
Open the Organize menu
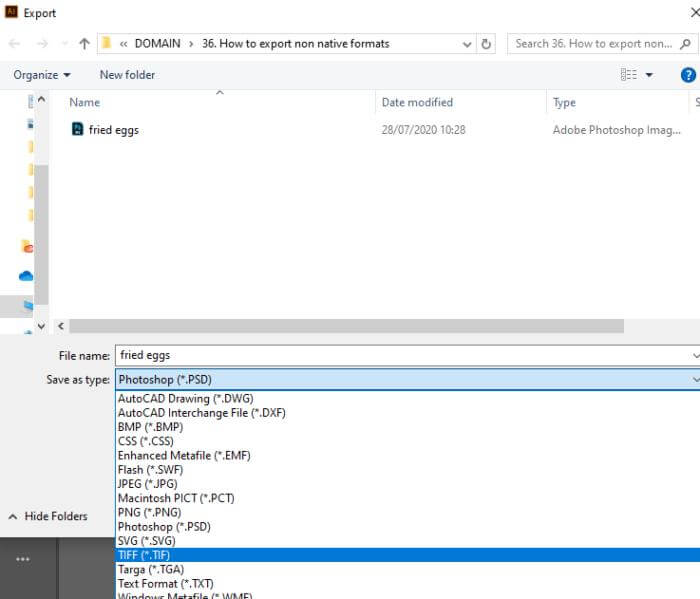42,75
